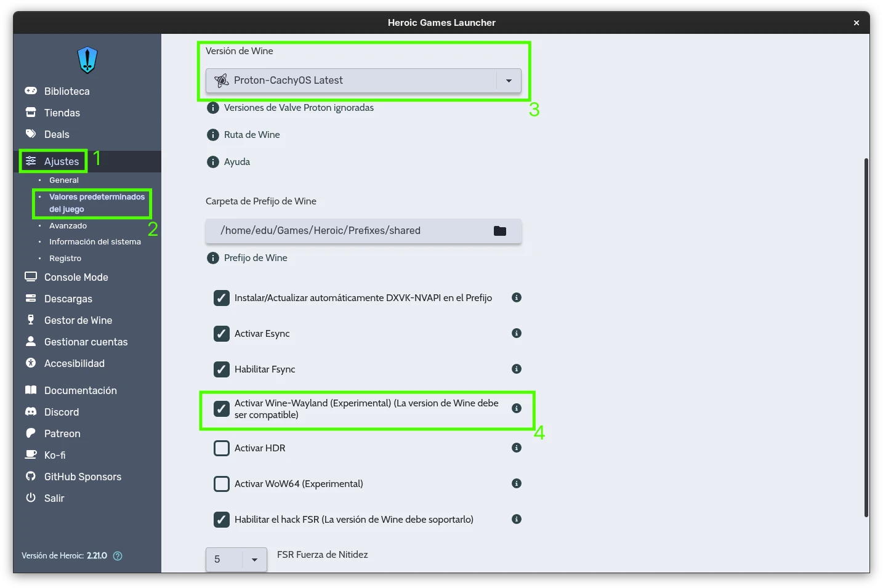Open FSR Fuerza de Nitidez dropdown
This screenshot has width=883, height=588.
[236, 559]
